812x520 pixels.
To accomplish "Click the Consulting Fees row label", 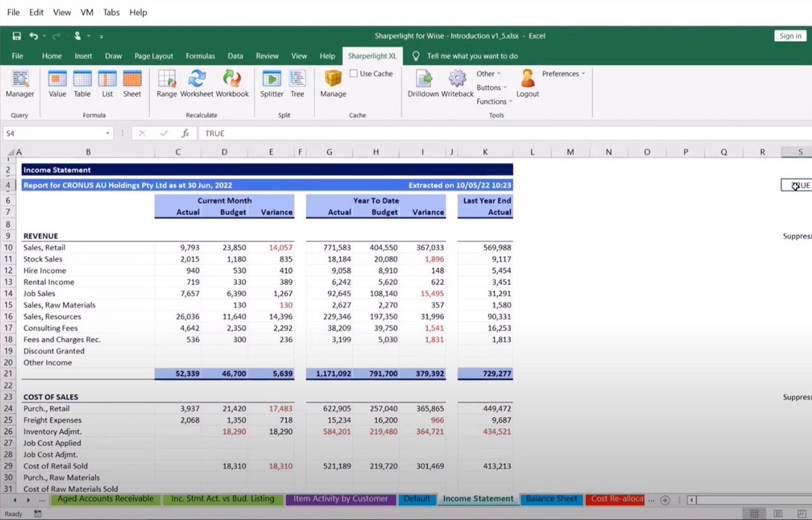I will pos(50,328).
